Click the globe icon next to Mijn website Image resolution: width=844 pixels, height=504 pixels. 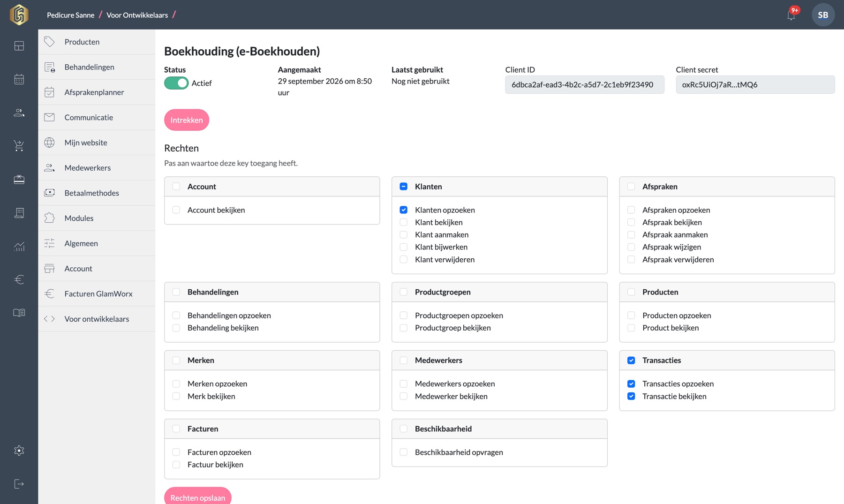pos(49,143)
